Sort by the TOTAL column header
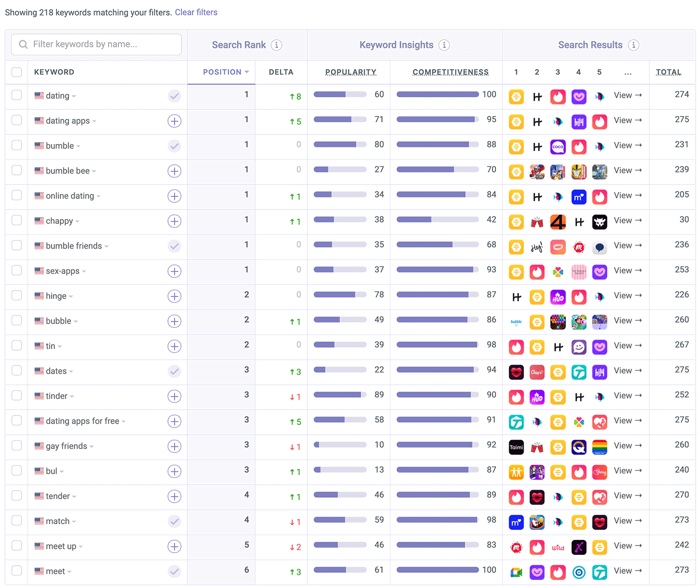The height and width of the screenshot is (588, 700). 668,72
